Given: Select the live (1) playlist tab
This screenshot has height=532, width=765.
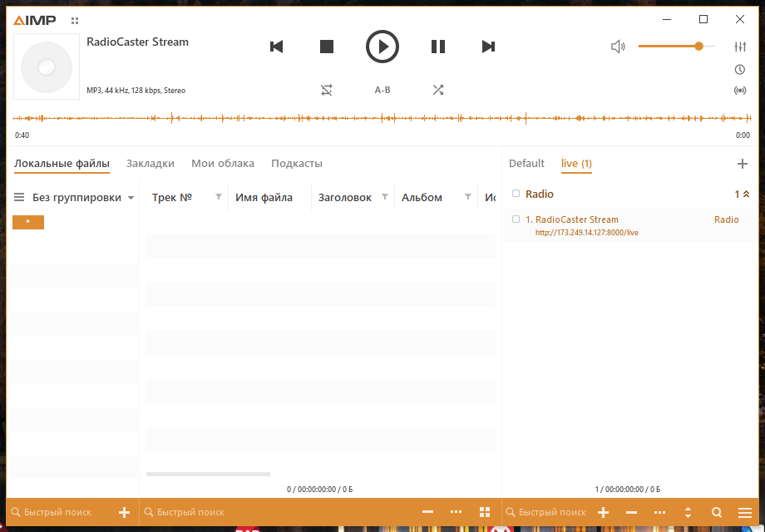Looking at the screenshot, I should [x=576, y=164].
